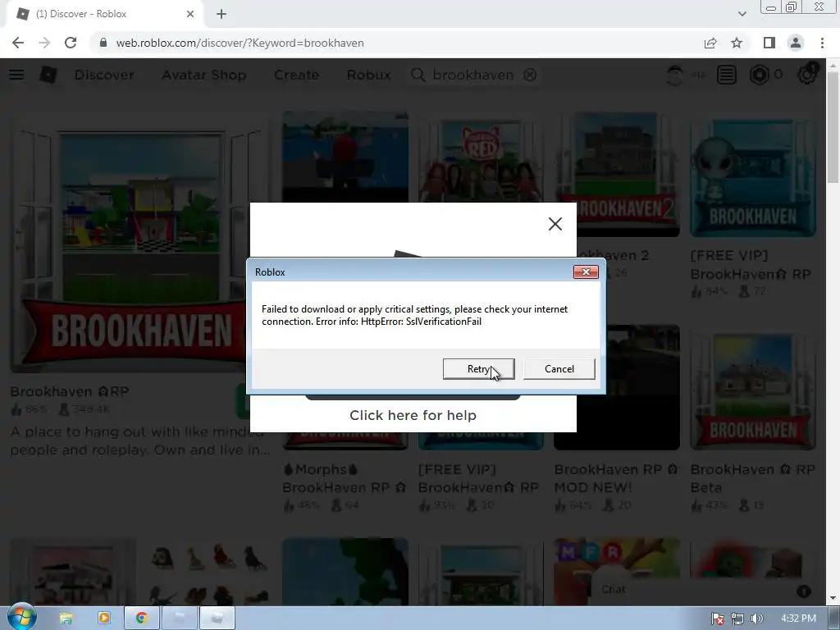Close the Roblox error dialog with red X

click(586, 272)
